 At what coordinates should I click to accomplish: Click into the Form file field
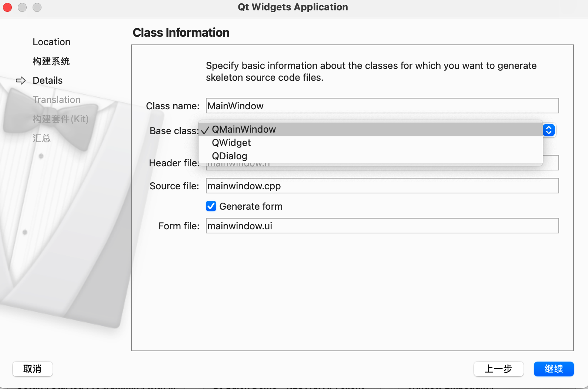382,226
